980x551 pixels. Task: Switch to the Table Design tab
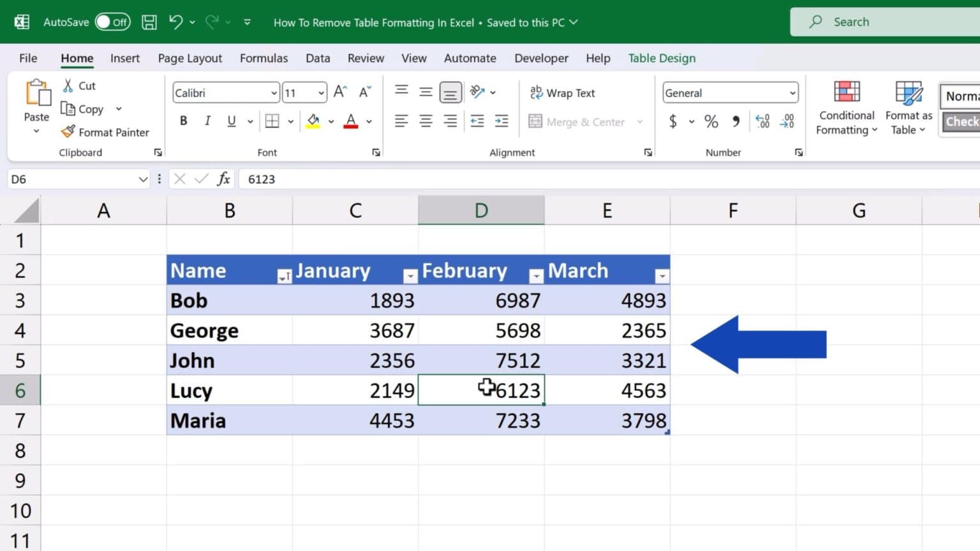[x=662, y=58]
